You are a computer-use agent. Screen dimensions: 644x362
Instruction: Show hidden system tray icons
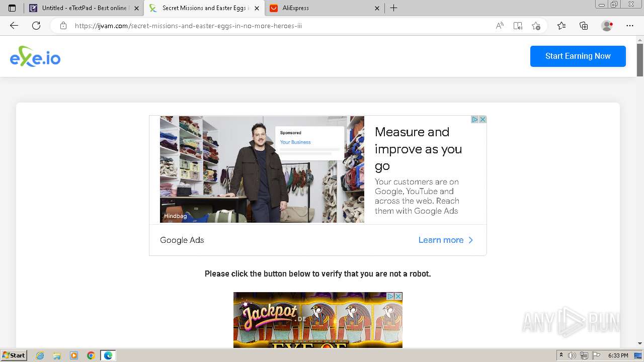(561, 355)
